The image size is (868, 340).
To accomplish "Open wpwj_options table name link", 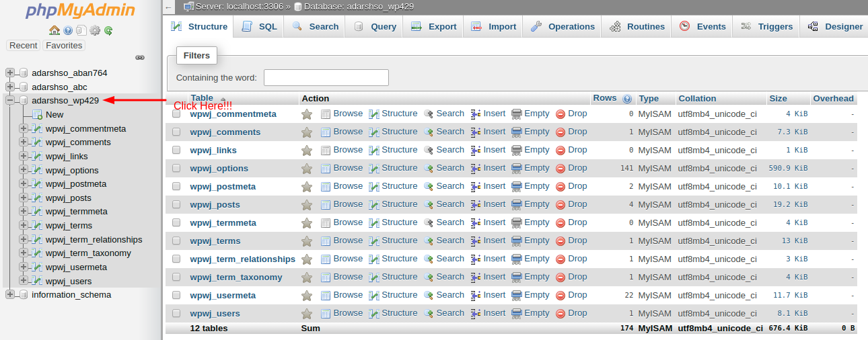I will [x=219, y=169].
